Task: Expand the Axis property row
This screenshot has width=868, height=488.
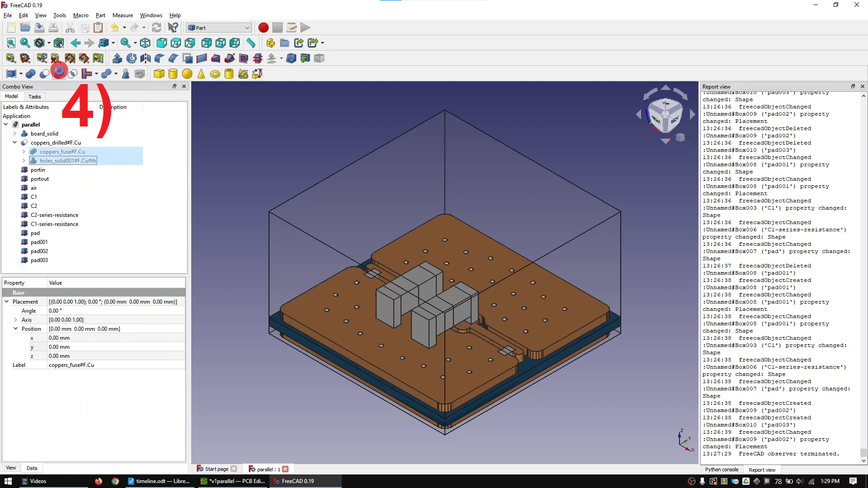Action: click(x=16, y=319)
